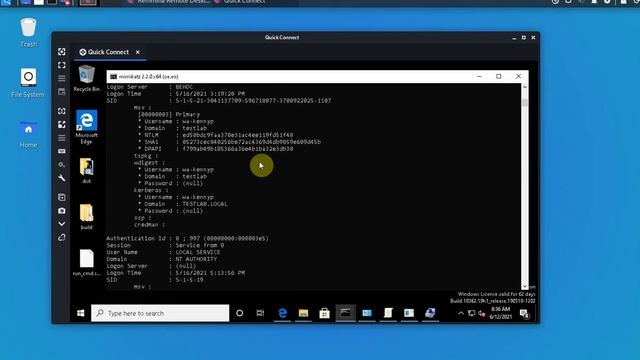The image size is (640, 360).
Task: Close the Quick Connect tab
Action: tap(138, 52)
